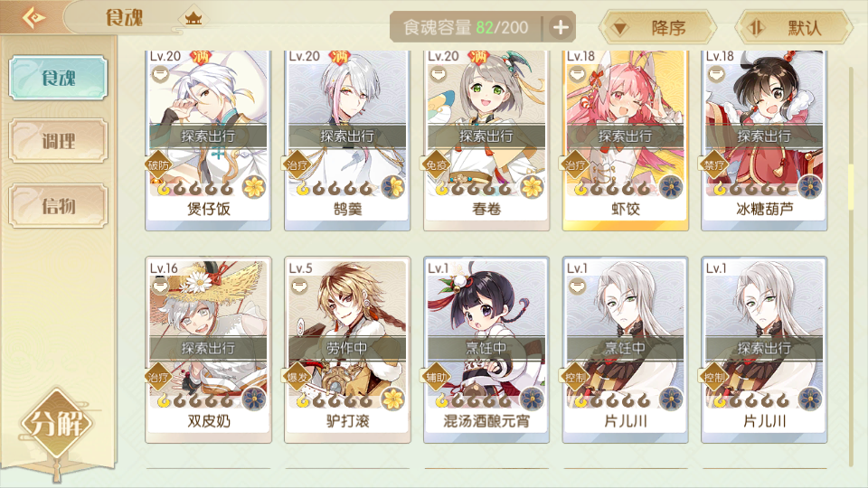
Task: Tap the blue flower badge on 虾饺
Action: point(671,187)
